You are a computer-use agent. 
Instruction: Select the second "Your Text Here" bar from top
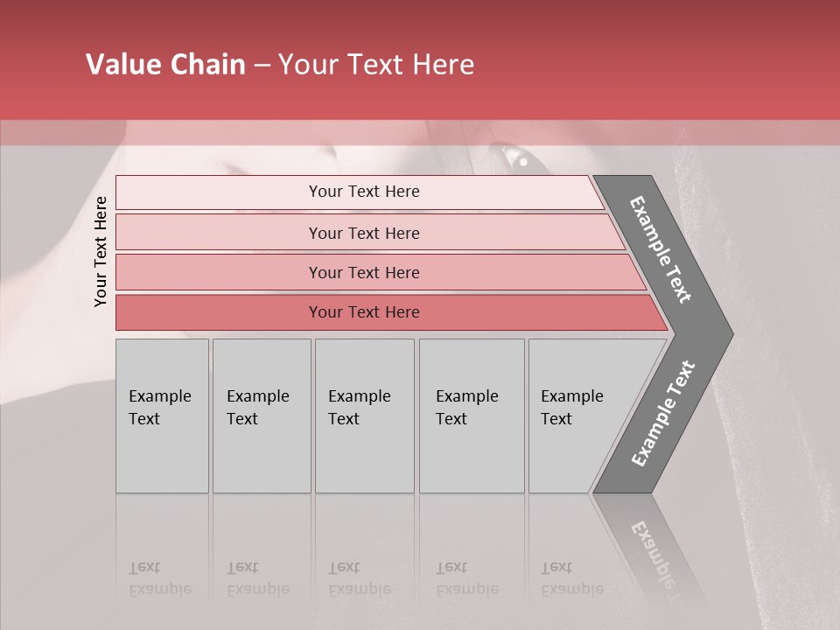click(364, 233)
